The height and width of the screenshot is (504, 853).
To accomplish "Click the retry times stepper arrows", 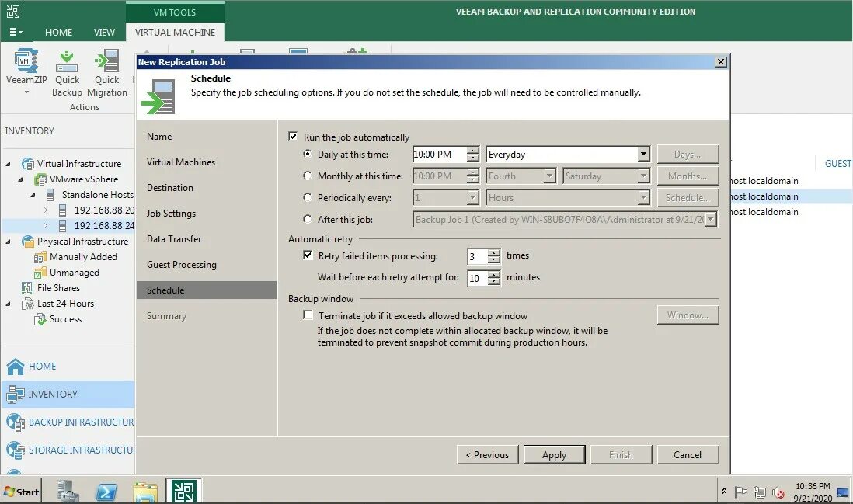I will tap(493, 256).
